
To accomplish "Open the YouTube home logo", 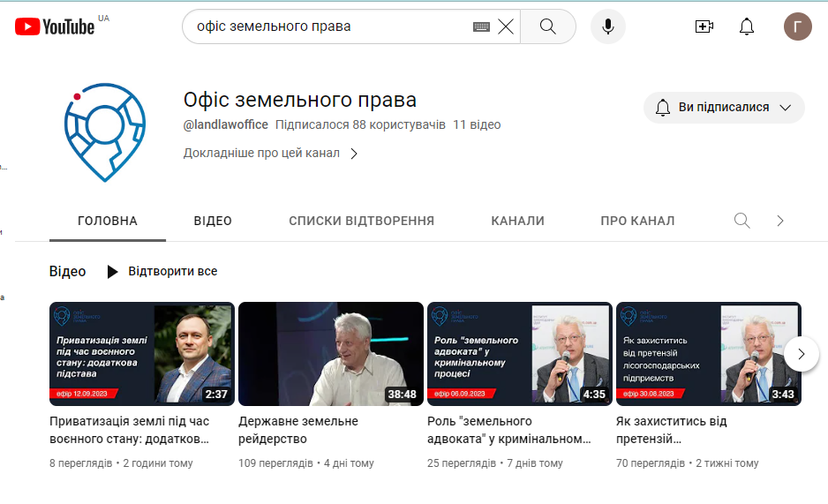I will coord(55,26).
